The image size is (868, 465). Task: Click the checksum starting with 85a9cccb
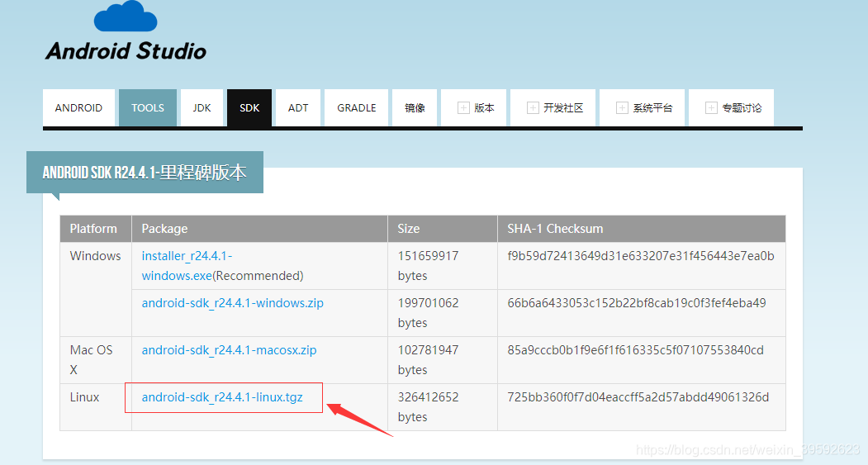click(635, 350)
